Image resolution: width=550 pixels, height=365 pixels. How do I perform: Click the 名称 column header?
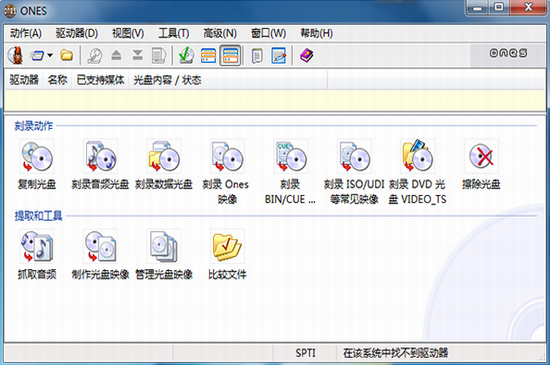(58, 80)
